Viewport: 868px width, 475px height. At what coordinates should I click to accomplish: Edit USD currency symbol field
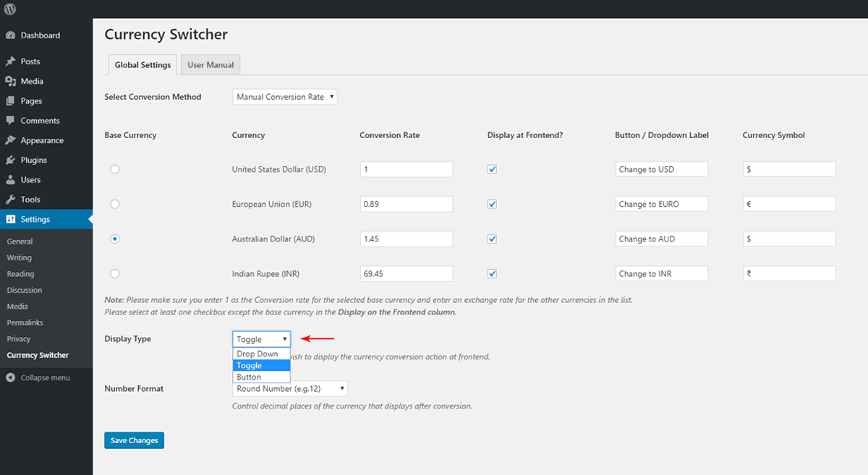coord(789,169)
